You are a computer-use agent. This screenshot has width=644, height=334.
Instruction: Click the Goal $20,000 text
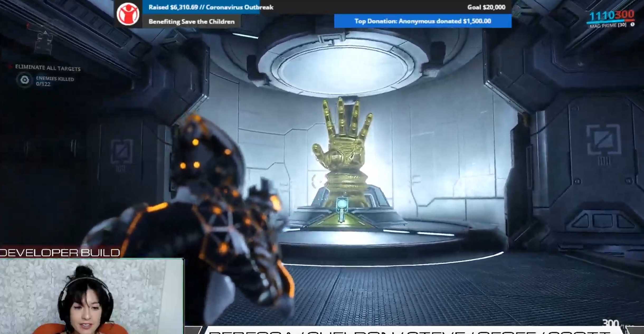[486, 7]
